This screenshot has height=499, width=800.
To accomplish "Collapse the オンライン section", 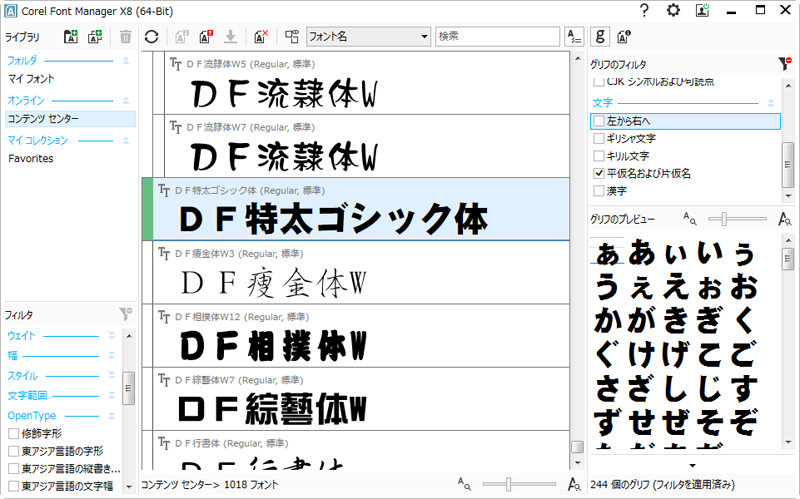I will point(126,101).
